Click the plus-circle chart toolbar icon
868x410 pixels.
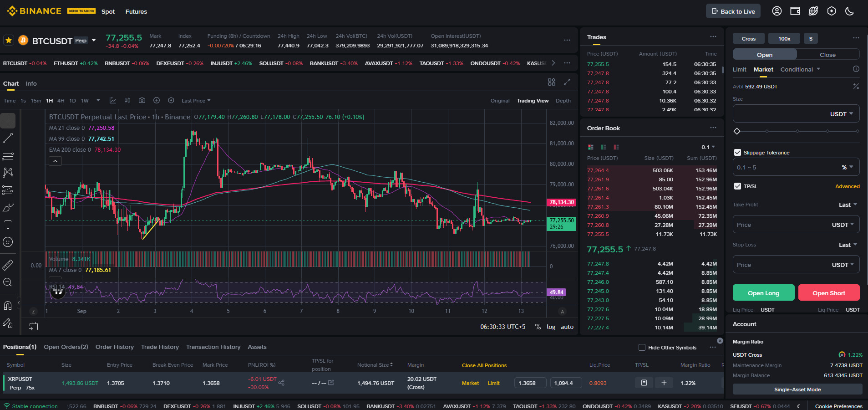(157, 100)
